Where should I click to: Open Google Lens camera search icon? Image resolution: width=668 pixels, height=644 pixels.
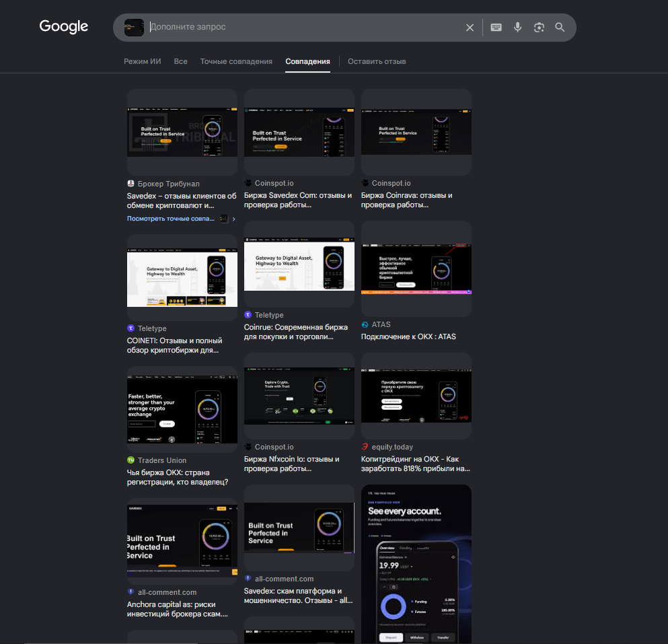click(539, 28)
